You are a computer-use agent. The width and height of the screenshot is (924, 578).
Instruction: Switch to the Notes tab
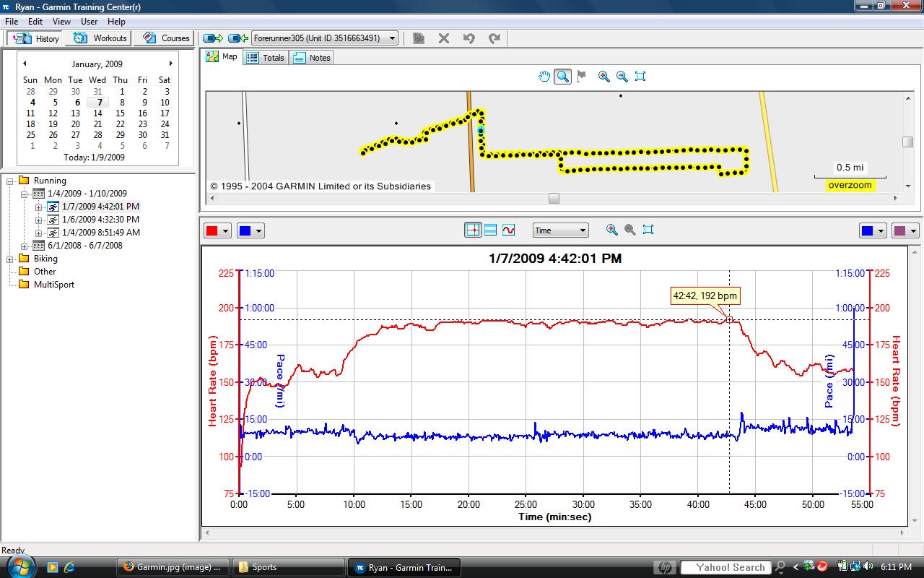pos(312,58)
